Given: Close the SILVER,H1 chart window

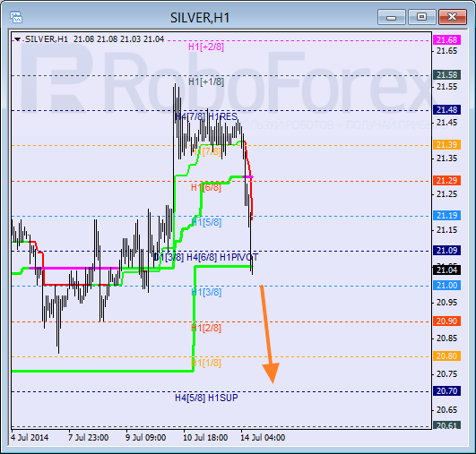Looking at the screenshot, I should (453, 17).
